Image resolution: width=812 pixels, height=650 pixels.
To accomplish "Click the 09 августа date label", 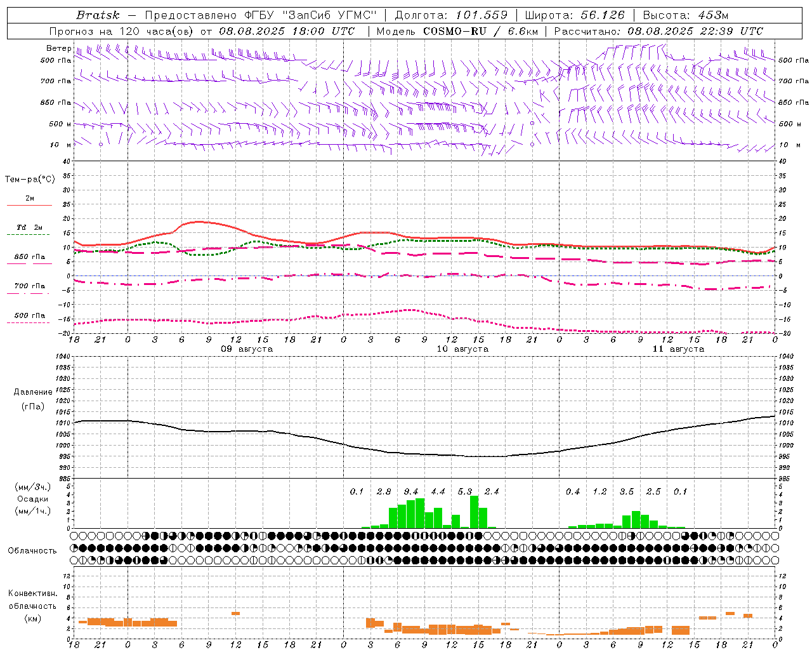I will click(x=246, y=349).
